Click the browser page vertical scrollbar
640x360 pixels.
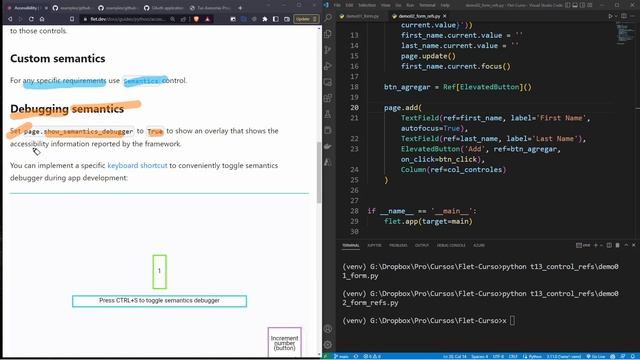(x=319, y=173)
